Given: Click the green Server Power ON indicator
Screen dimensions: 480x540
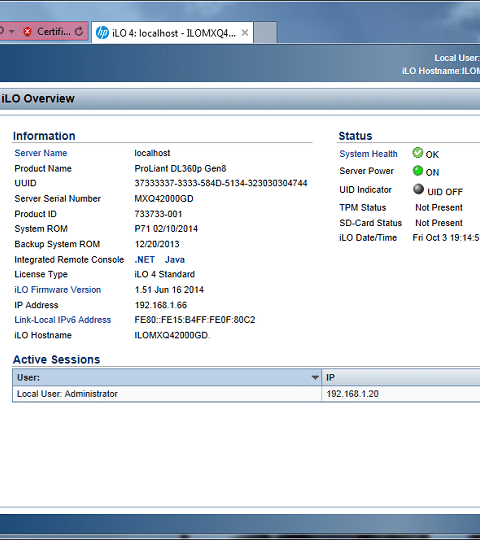Looking at the screenshot, I should 418,170.
